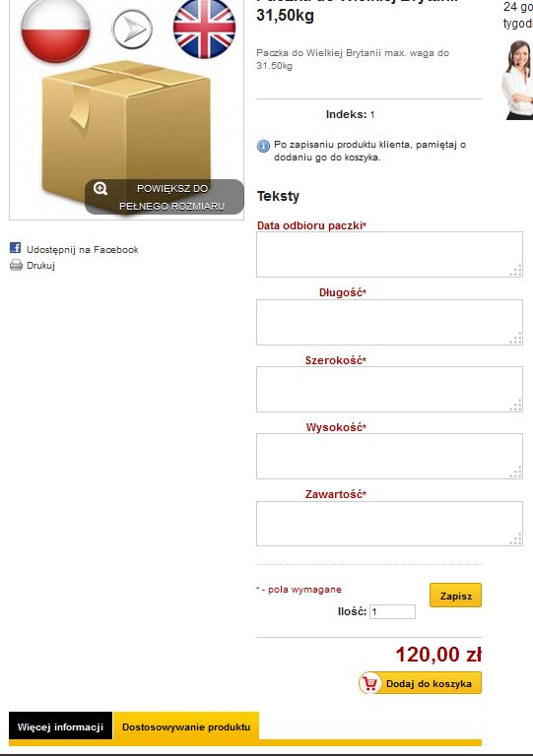This screenshot has width=533, height=756.
Task: Open the Więcej informacji tab
Action: 61,726
